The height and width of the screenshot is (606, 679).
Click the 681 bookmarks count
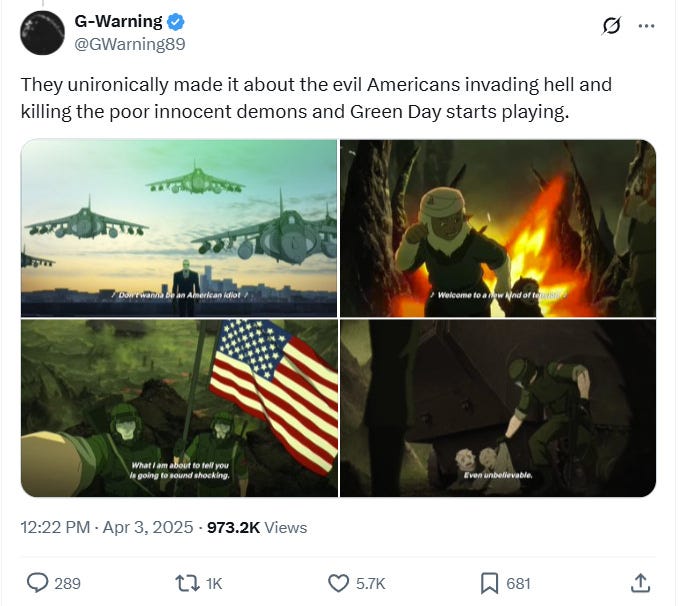pos(518,583)
